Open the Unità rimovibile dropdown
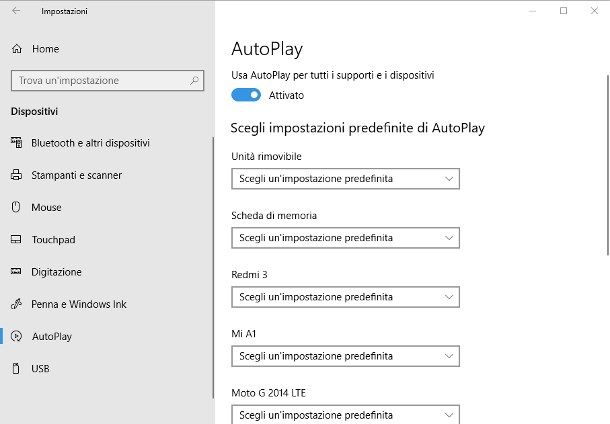The image size is (610, 424). click(x=345, y=179)
